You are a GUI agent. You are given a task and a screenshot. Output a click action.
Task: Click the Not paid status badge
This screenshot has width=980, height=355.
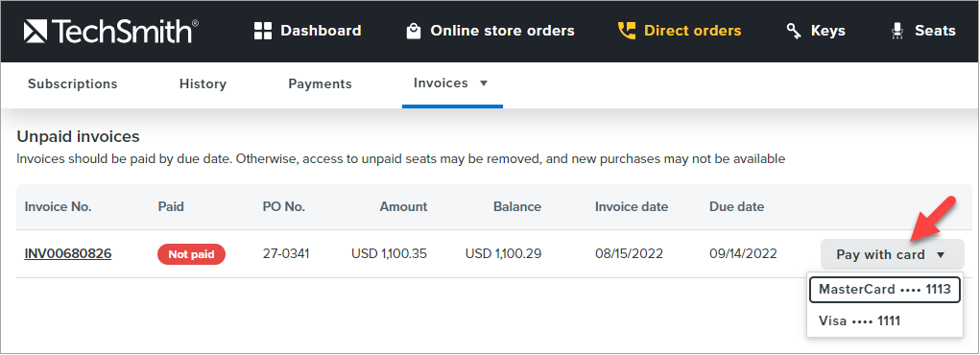coord(191,254)
